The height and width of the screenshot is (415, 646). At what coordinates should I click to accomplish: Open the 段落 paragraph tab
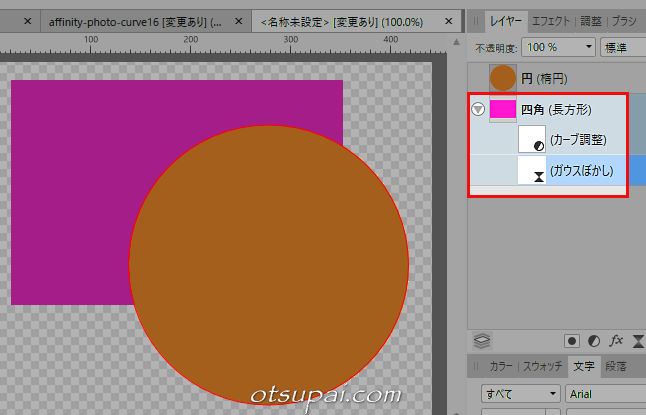tap(617, 366)
